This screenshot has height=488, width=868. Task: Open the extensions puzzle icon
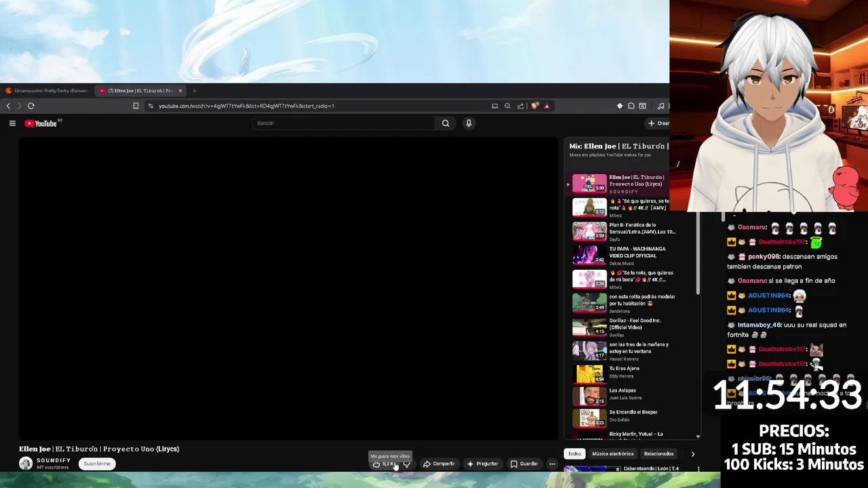(631, 106)
